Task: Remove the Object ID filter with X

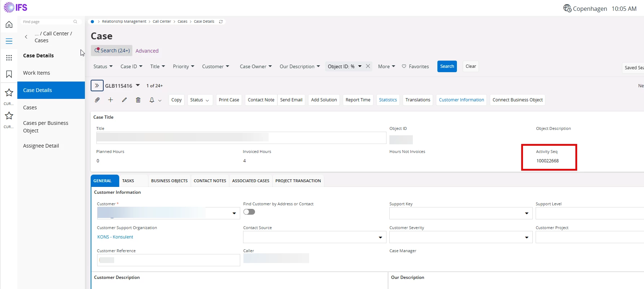Action: 368,66
